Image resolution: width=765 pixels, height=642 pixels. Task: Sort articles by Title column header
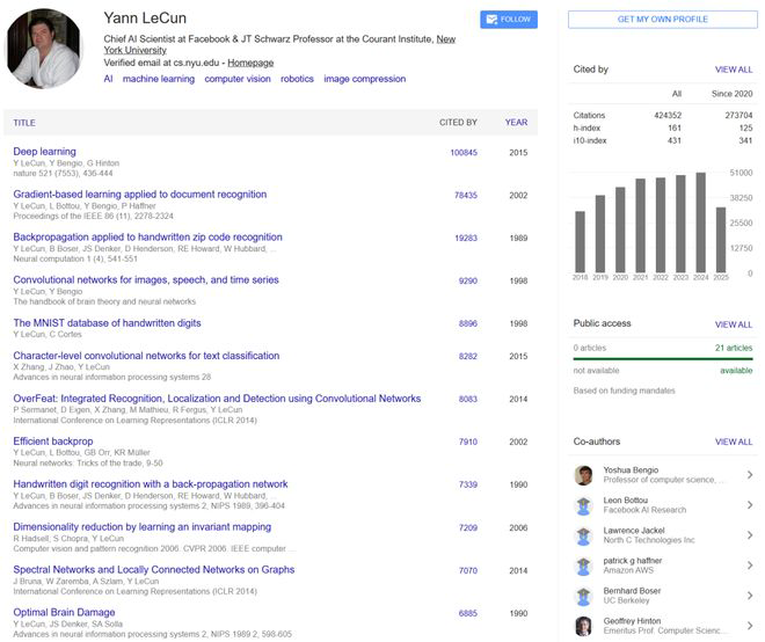(x=24, y=123)
